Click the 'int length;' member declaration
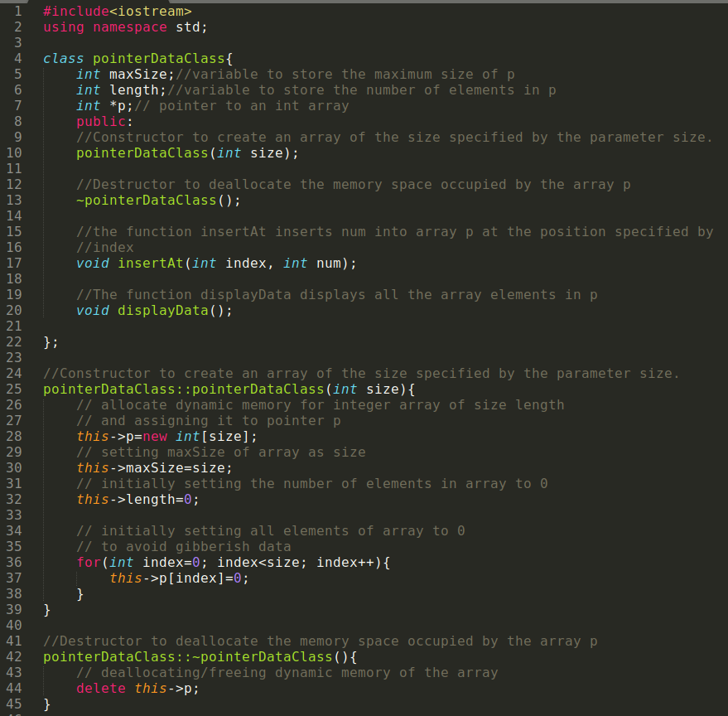The height and width of the screenshot is (716, 728). pyautogui.click(x=121, y=90)
